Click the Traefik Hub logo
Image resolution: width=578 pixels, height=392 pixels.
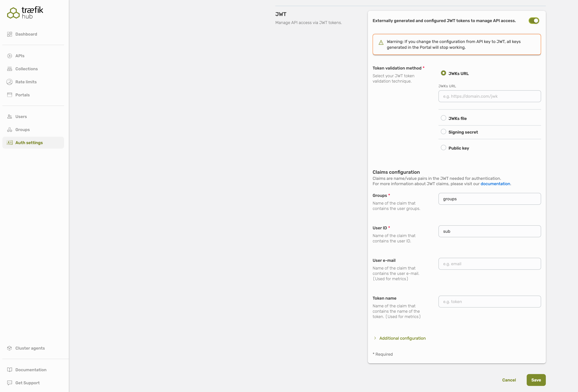[x=25, y=12]
